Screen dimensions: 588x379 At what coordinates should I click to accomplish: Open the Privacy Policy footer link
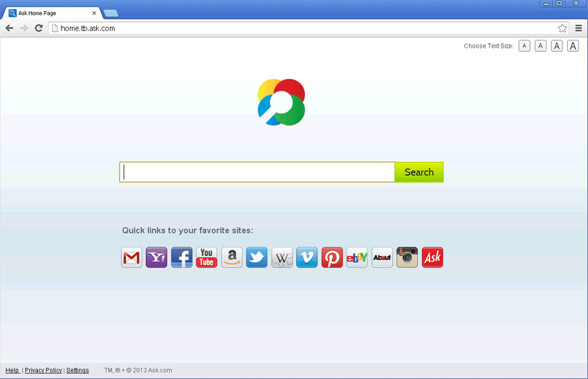click(x=43, y=371)
